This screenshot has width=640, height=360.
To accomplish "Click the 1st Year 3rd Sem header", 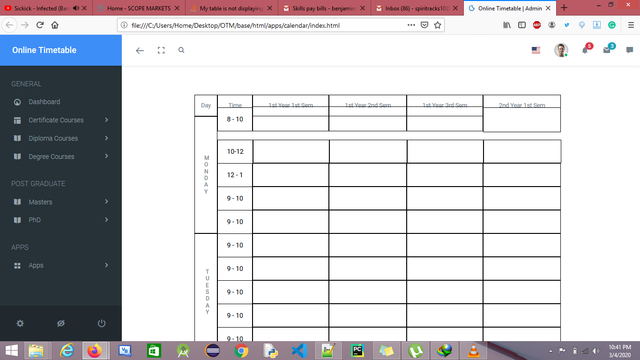I will pos(445,105).
